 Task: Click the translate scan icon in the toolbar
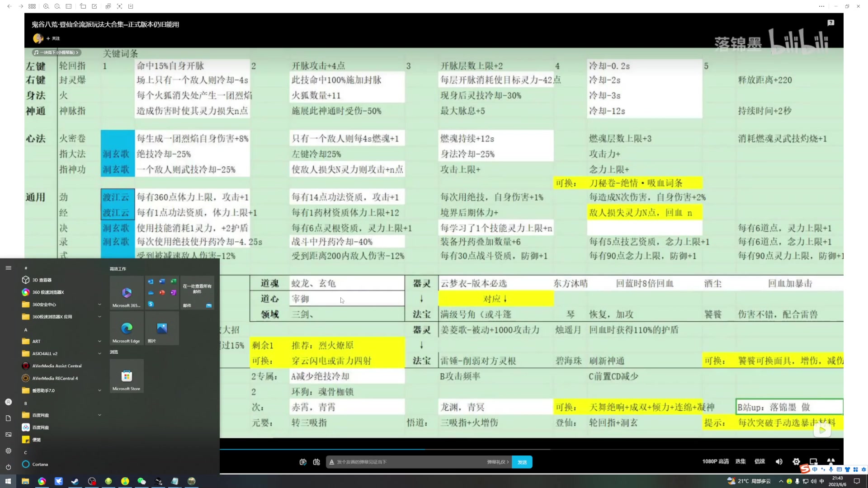119,6
